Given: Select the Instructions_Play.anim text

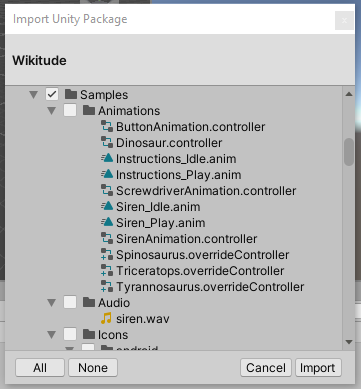Looking at the screenshot, I should pyautogui.click(x=179, y=175).
